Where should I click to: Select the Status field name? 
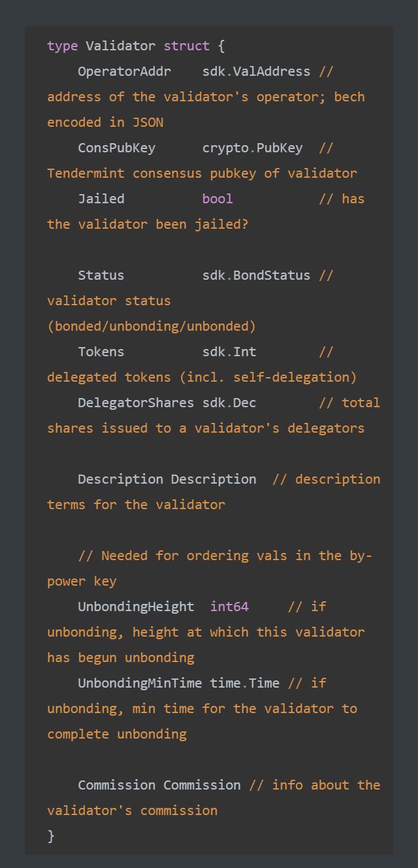point(101,275)
